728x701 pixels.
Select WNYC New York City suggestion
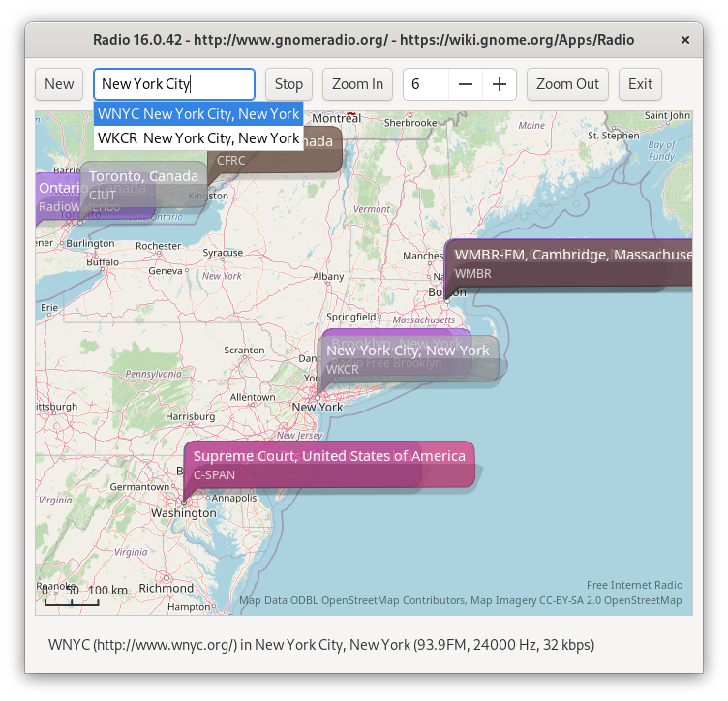(198, 114)
